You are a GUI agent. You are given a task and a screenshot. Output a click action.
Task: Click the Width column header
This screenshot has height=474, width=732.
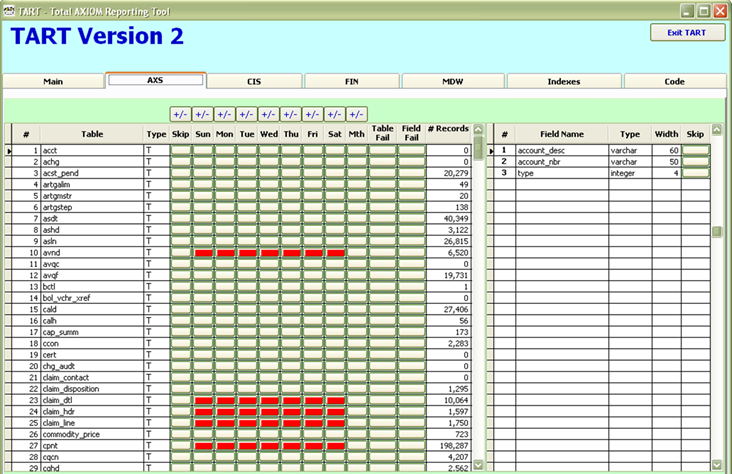[666, 134]
